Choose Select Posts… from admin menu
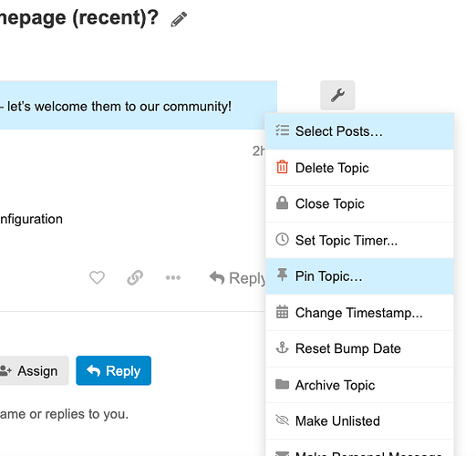The width and height of the screenshot is (476, 456). tap(359, 131)
